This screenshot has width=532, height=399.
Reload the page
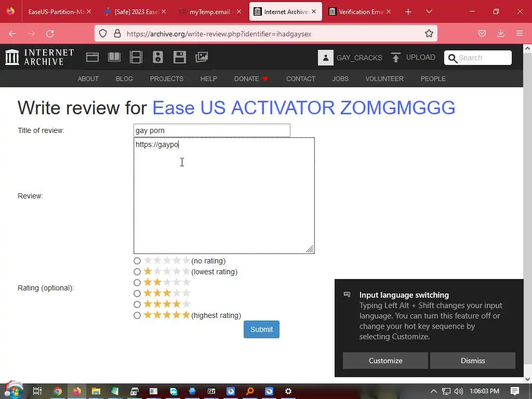pyautogui.click(x=50, y=34)
